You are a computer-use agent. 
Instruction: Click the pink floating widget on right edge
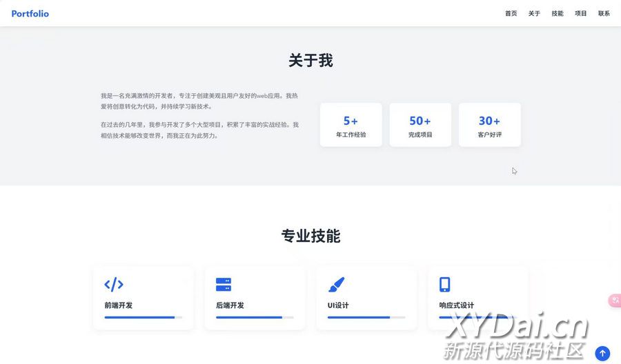tap(614, 301)
